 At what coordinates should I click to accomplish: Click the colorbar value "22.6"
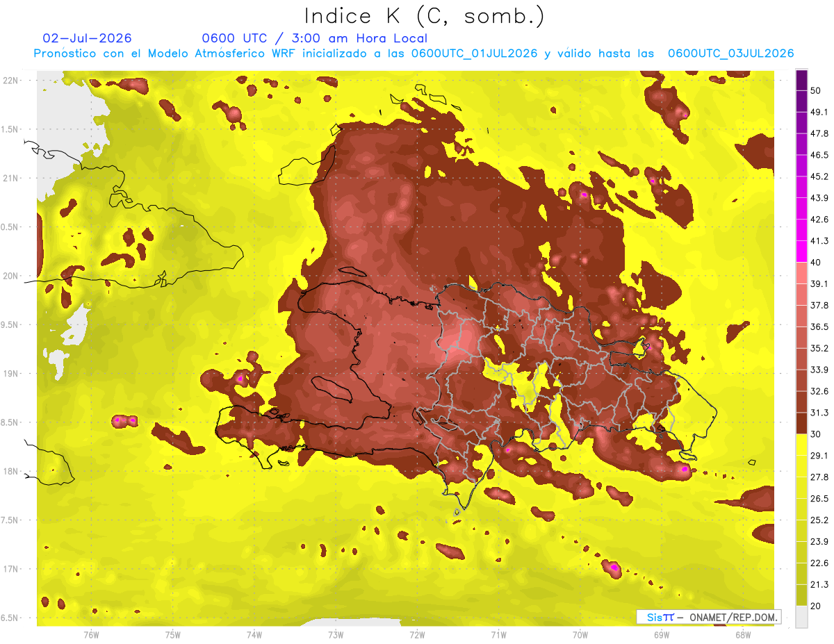click(819, 563)
